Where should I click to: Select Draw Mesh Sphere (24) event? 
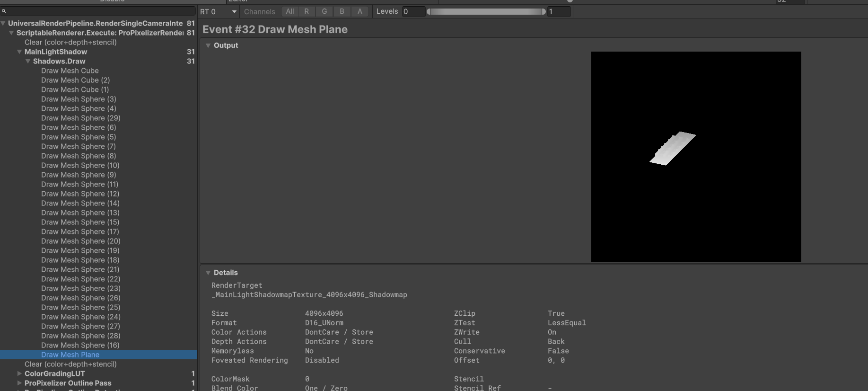[x=81, y=317]
